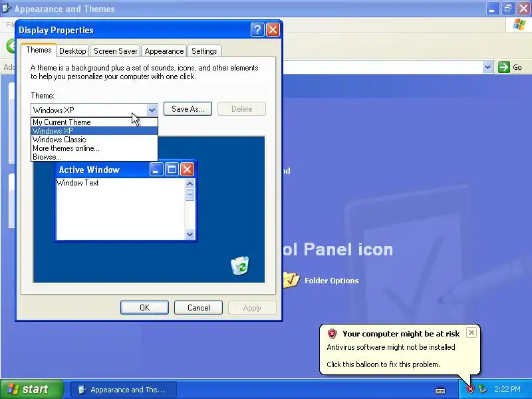Select Windows Classic theme option

click(94, 140)
